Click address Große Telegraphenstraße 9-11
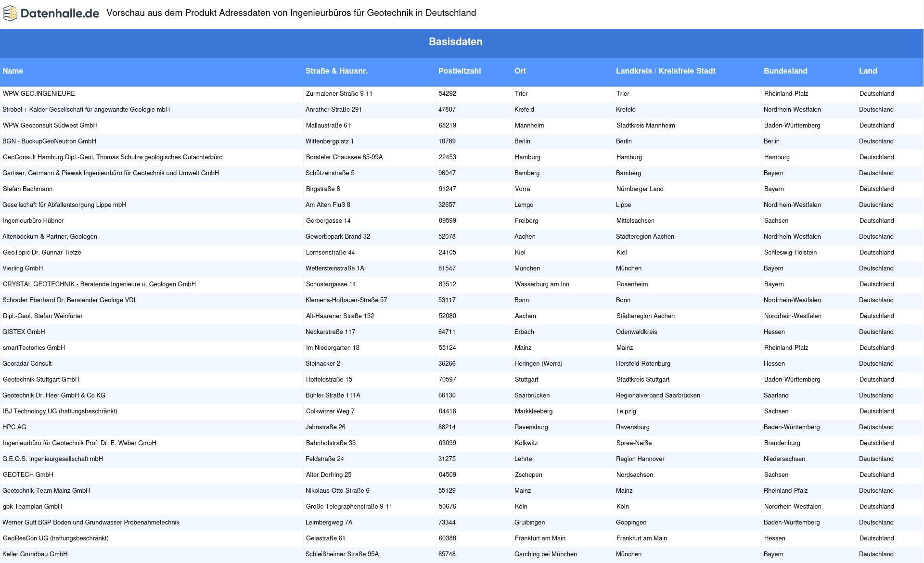The image size is (924, 563). pyautogui.click(x=349, y=507)
